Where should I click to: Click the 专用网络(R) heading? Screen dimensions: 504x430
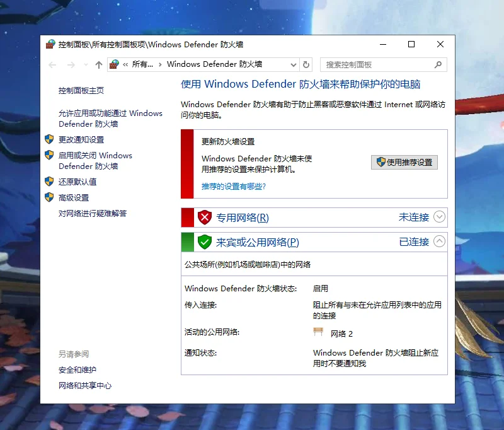click(x=243, y=218)
